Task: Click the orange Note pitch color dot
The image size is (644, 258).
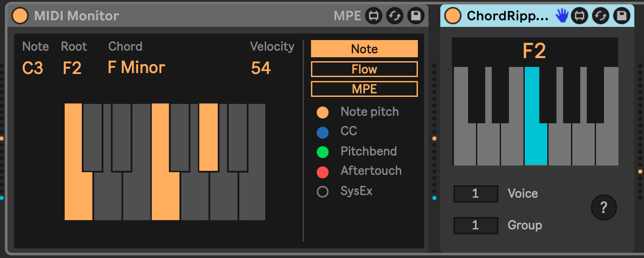Action: pyautogui.click(x=322, y=112)
